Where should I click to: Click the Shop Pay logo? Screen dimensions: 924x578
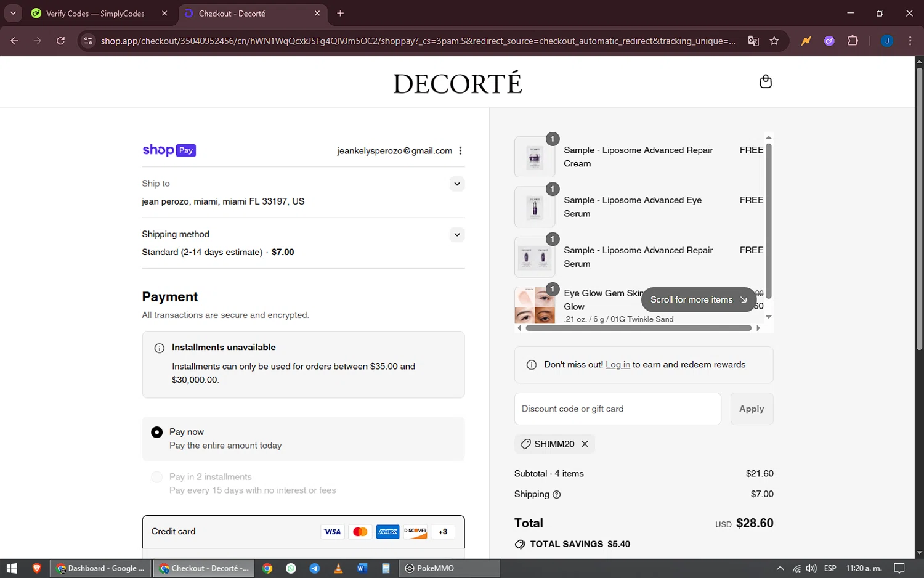pyautogui.click(x=169, y=150)
